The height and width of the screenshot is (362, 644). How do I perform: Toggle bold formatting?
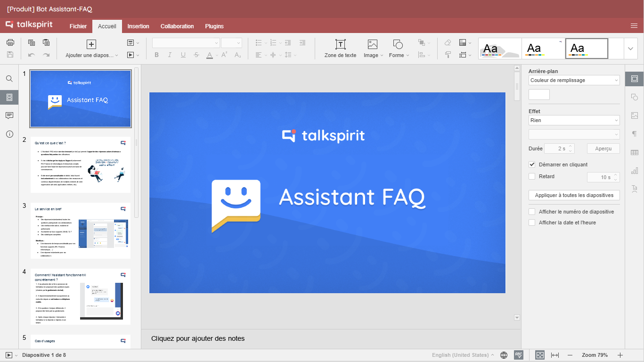coord(157,55)
